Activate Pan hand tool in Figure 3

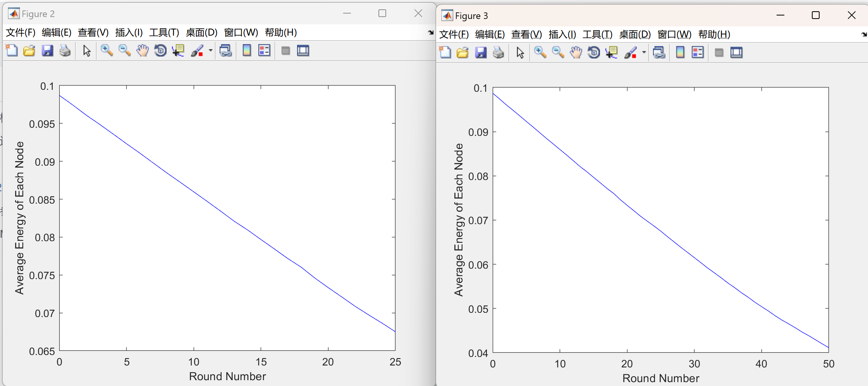(576, 52)
